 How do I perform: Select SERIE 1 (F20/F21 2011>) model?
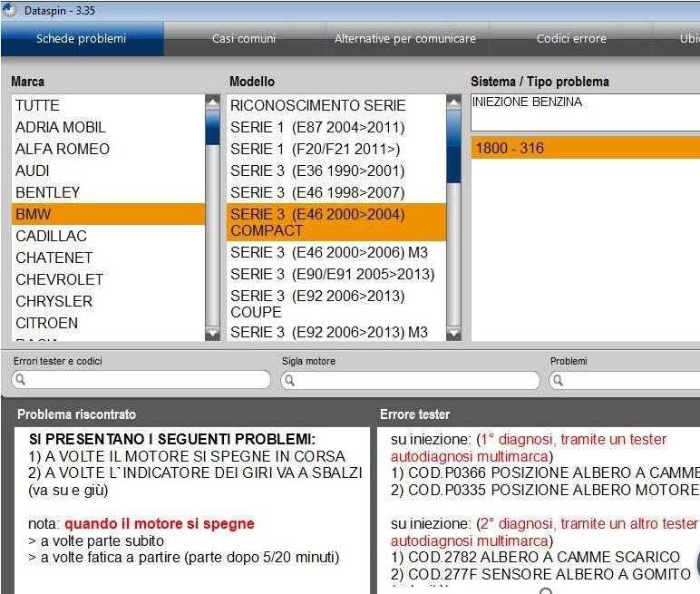pos(336,149)
